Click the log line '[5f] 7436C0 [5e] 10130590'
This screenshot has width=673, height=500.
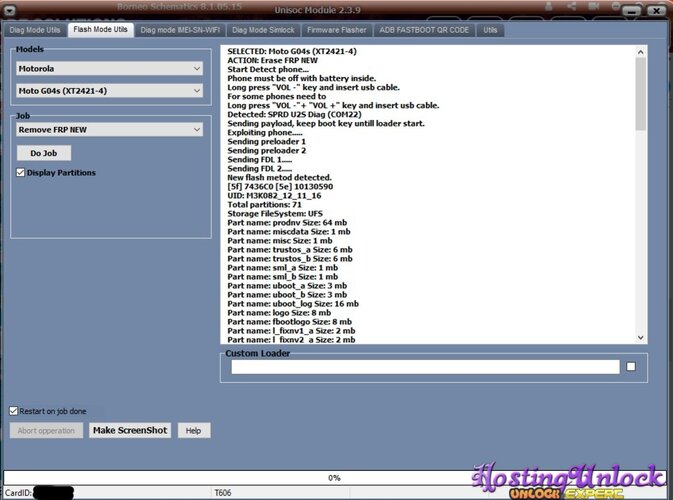pos(280,187)
